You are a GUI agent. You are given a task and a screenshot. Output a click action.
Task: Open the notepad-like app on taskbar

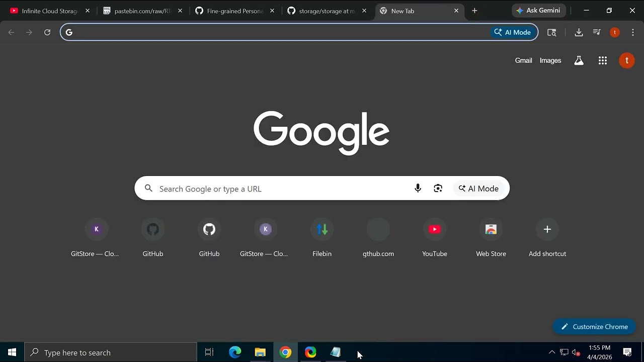336,352
